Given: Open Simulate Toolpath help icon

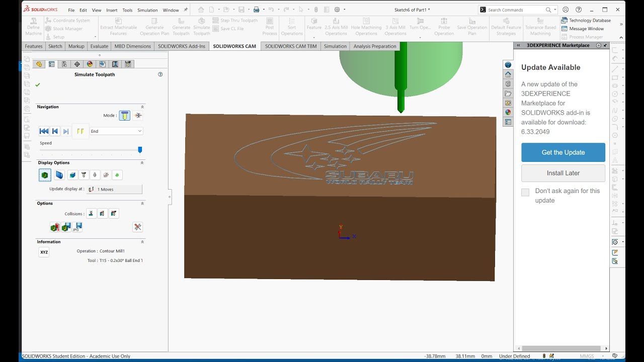Looking at the screenshot, I should click(x=160, y=74).
